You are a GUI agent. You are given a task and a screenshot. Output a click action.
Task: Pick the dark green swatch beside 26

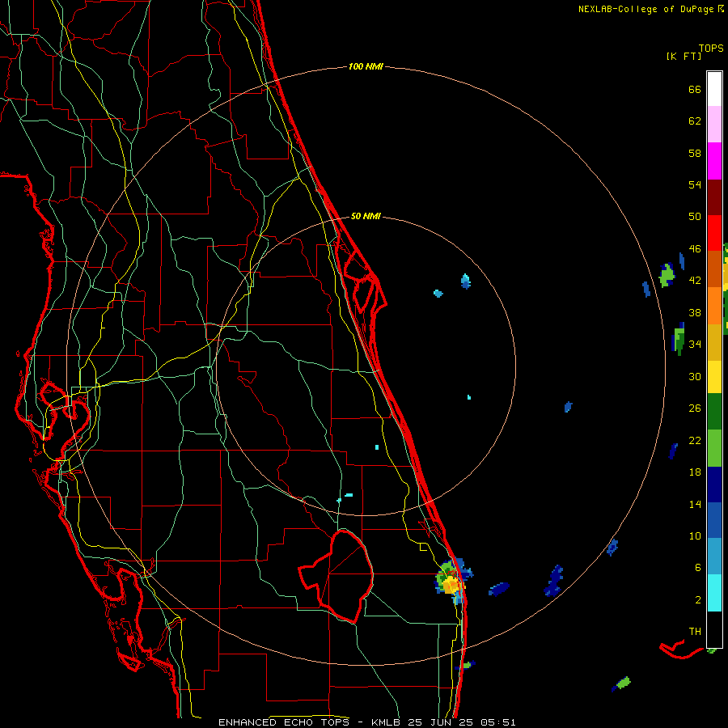tap(714, 412)
